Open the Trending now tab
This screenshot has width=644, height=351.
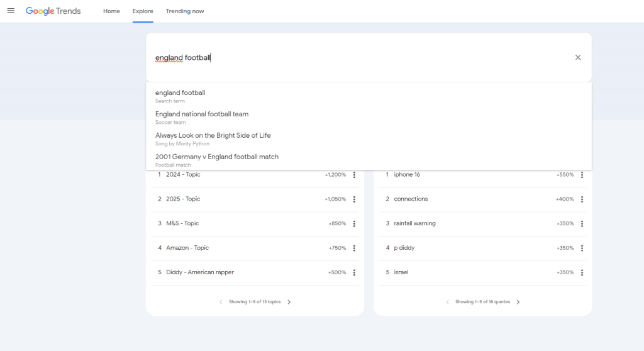pos(185,11)
